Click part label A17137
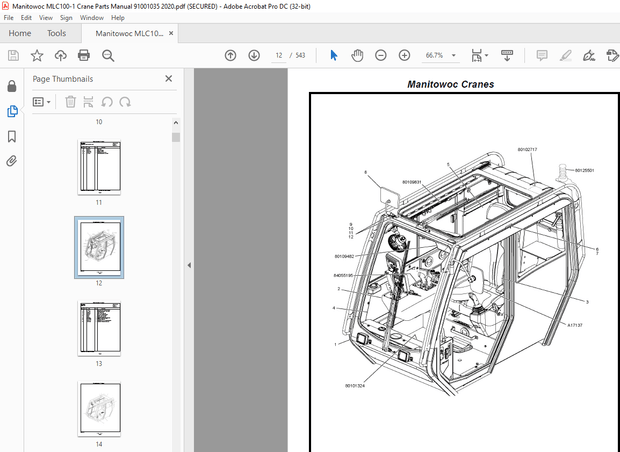620x452 pixels. tap(575, 325)
